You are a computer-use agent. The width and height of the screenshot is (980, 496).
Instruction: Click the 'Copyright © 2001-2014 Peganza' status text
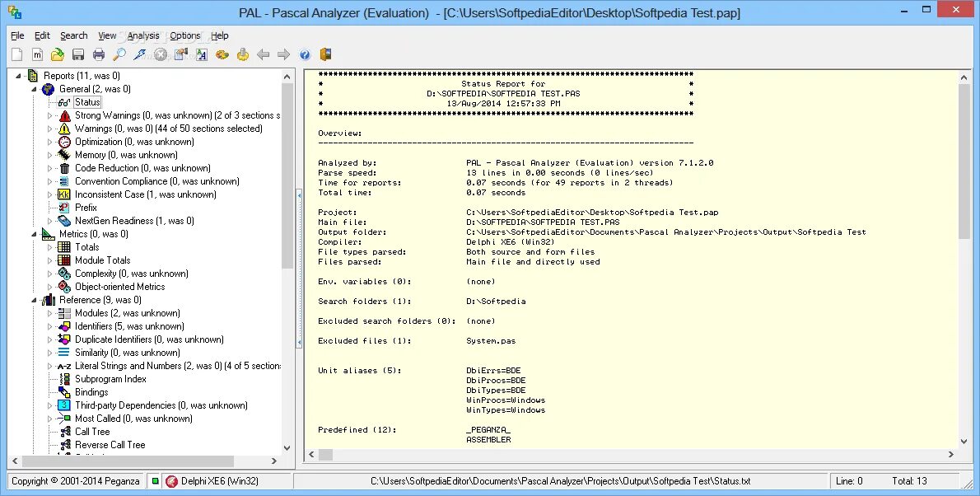(x=76, y=481)
